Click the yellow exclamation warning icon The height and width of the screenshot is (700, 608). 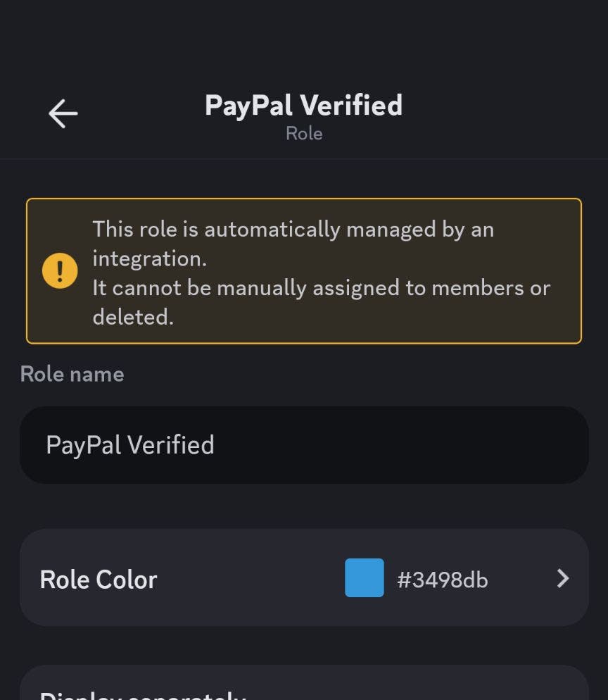pyautogui.click(x=60, y=271)
